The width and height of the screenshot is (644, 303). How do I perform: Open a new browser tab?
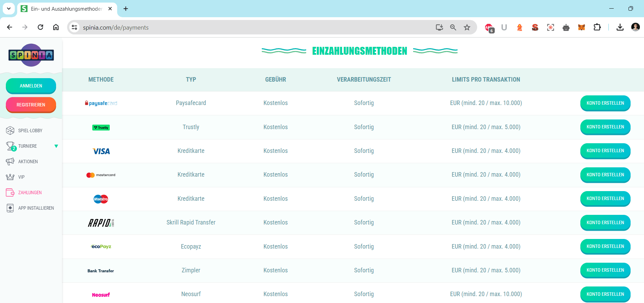(x=126, y=9)
